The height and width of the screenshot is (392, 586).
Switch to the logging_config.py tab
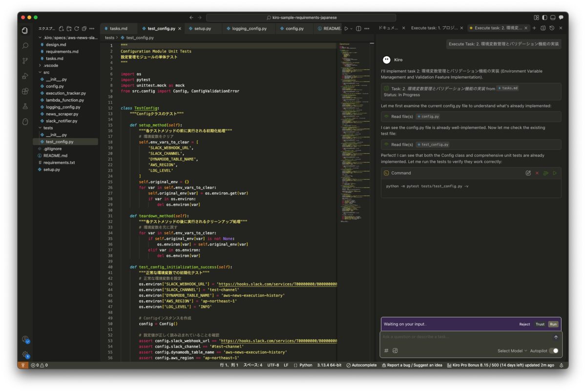pos(249,28)
